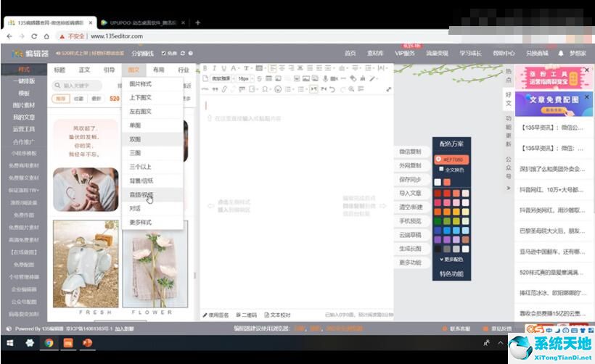Screen dimensions: 595x364
Task: Insert a video with the camera icon
Action: tap(334, 78)
